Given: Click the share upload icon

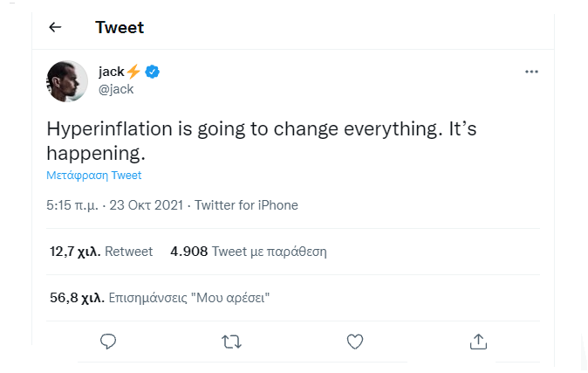Looking at the screenshot, I should coord(477,340).
